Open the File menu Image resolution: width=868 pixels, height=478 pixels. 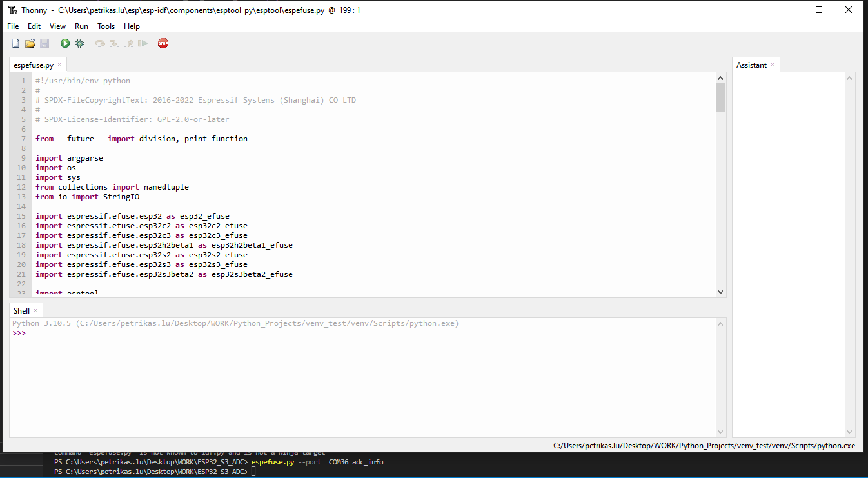pyautogui.click(x=12, y=26)
